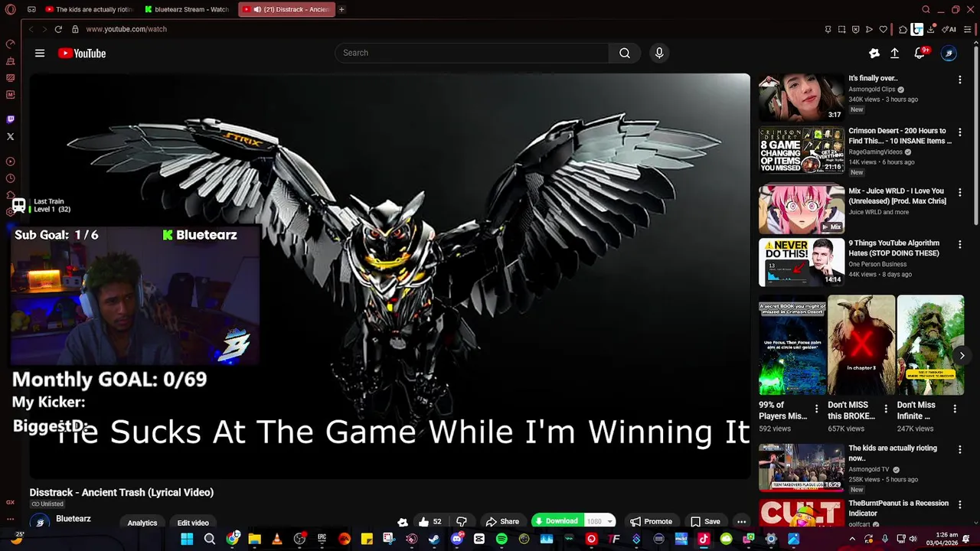Click Edit video button
The height and width of the screenshot is (551, 980).
tap(193, 523)
